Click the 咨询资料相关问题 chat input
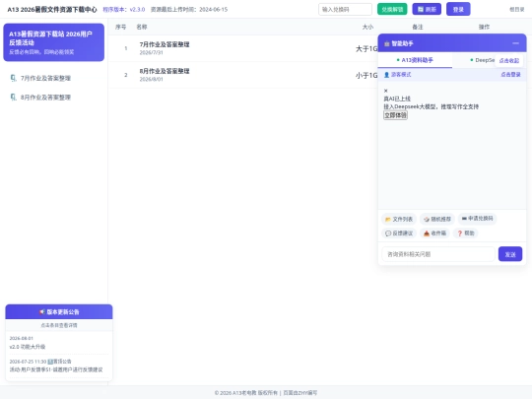532x399 pixels. 438,254
